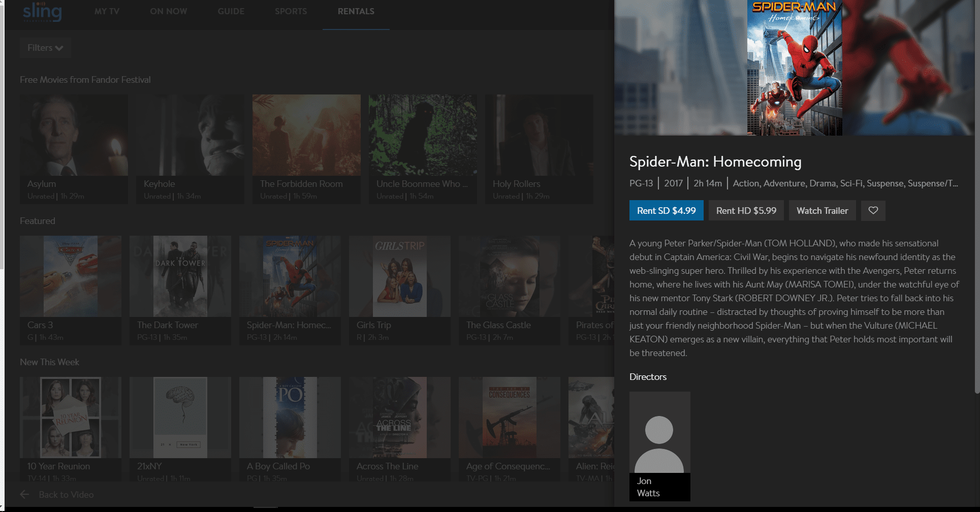
Task: Select the Girls Trip movie
Action: click(x=400, y=290)
